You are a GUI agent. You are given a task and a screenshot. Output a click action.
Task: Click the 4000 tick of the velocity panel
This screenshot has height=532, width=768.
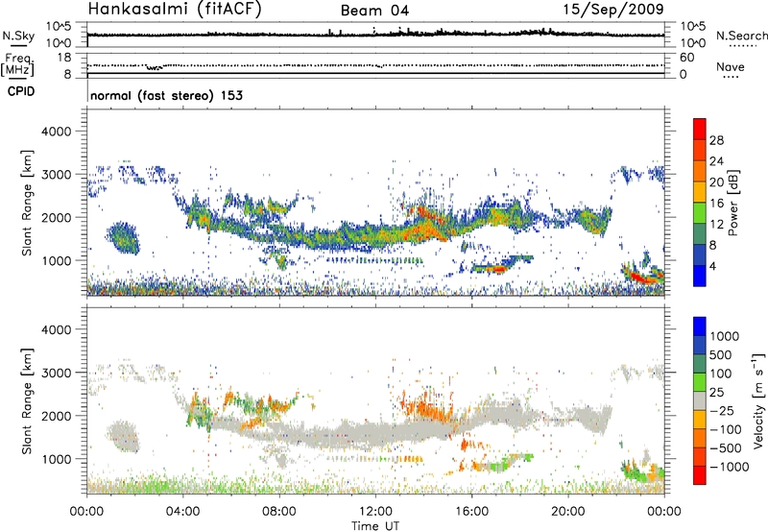click(57, 329)
